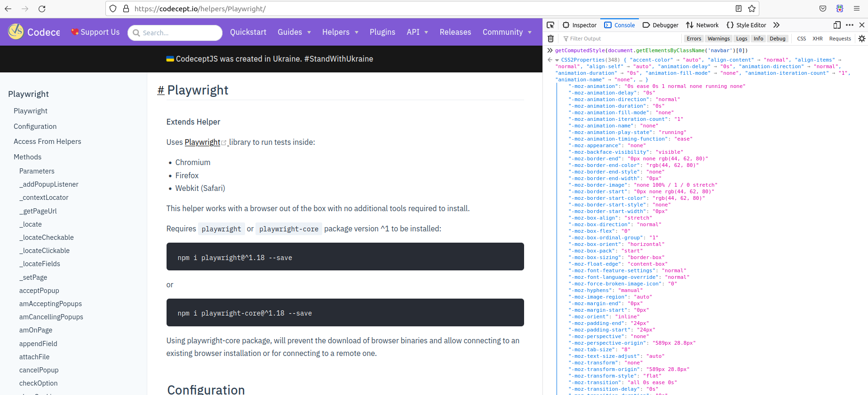
Task: Toggle the Info console filter
Action: click(758, 39)
